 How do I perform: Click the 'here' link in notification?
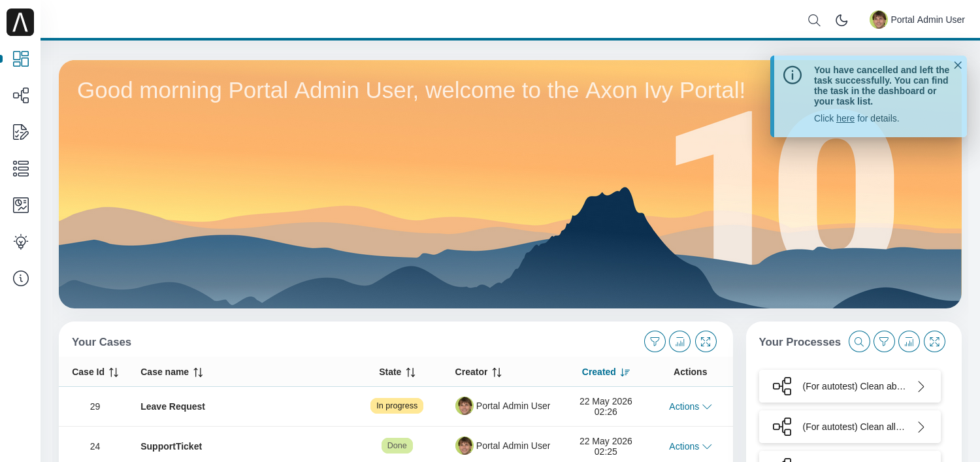tap(845, 118)
